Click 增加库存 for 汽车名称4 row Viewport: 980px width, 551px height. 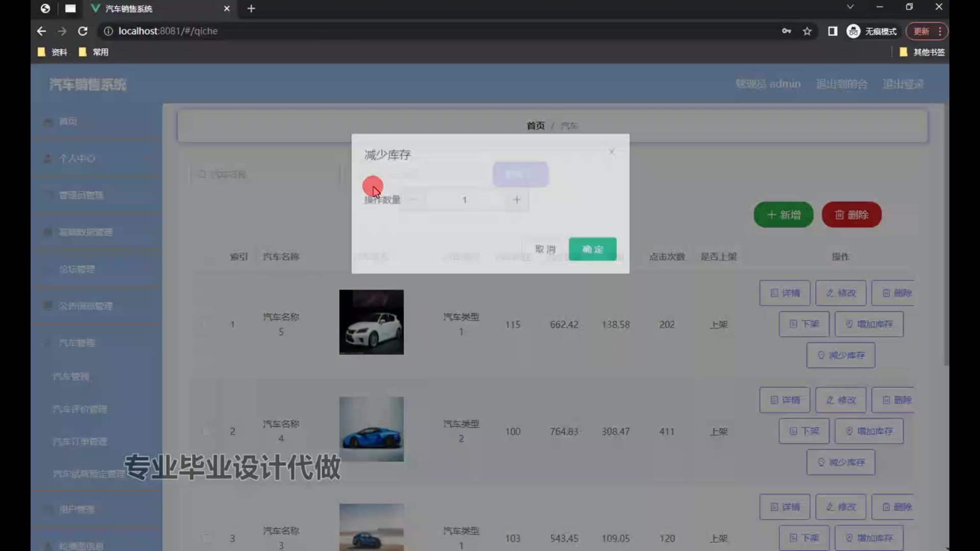(869, 431)
